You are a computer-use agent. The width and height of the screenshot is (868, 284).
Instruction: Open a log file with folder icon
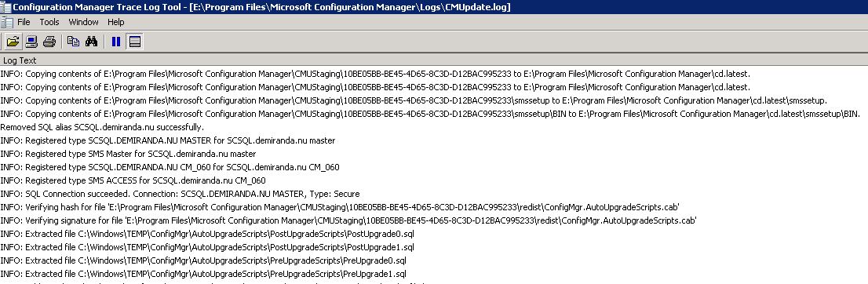pos(13,42)
